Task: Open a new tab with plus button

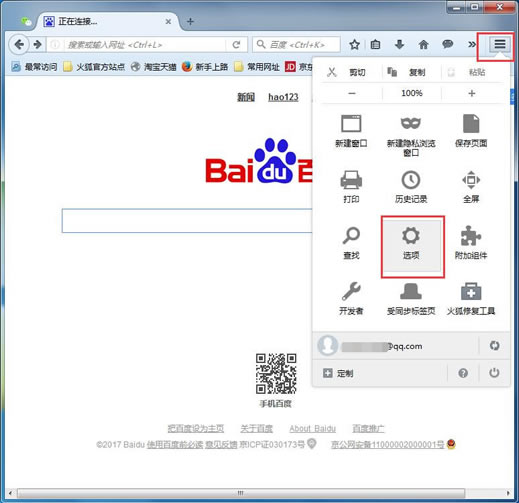Action: tap(190, 22)
